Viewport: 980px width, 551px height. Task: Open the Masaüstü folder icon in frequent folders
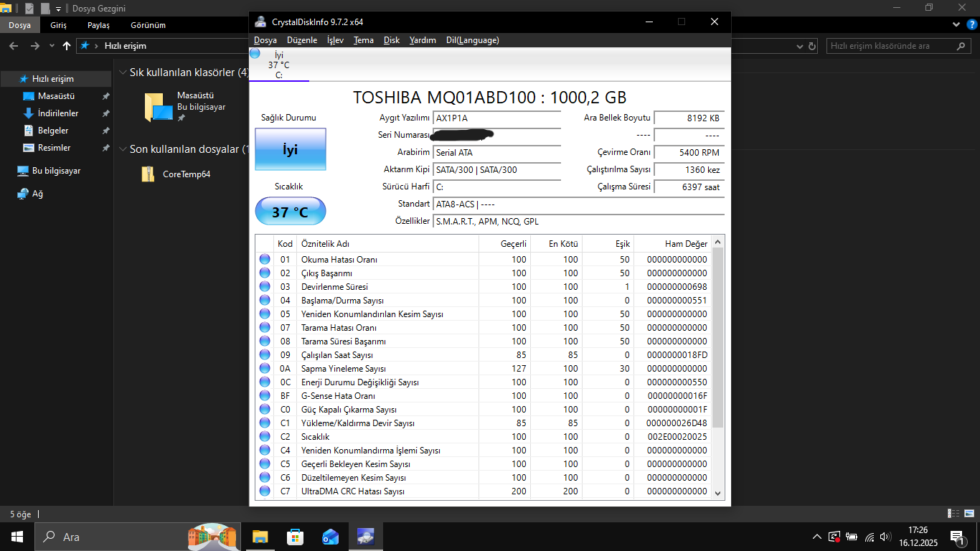tap(159, 107)
